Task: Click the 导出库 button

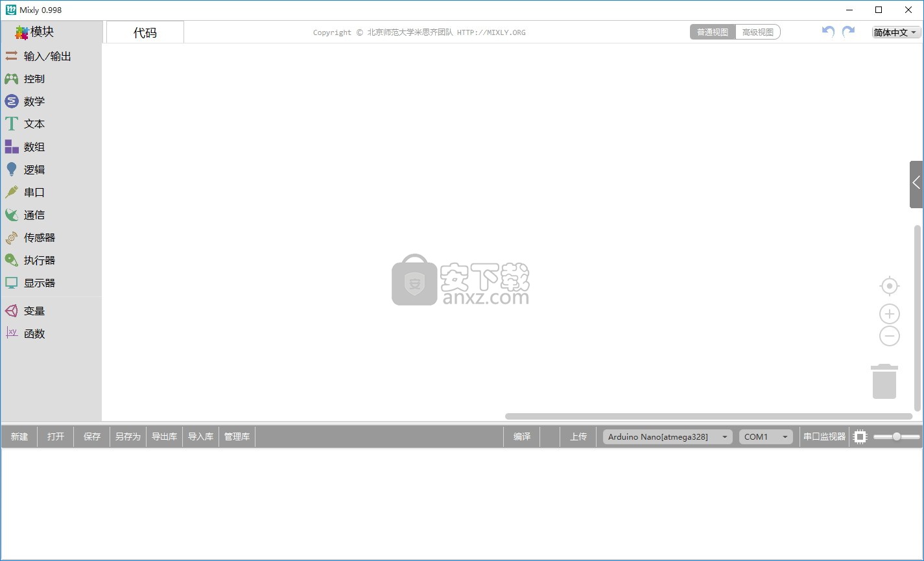Action: pos(164,437)
